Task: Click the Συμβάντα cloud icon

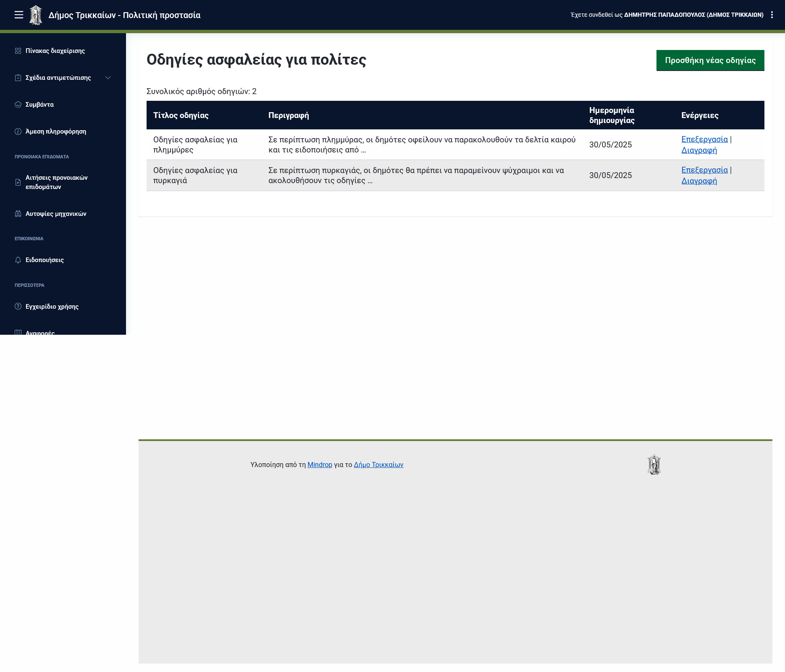Action: pyautogui.click(x=18, y=105)
